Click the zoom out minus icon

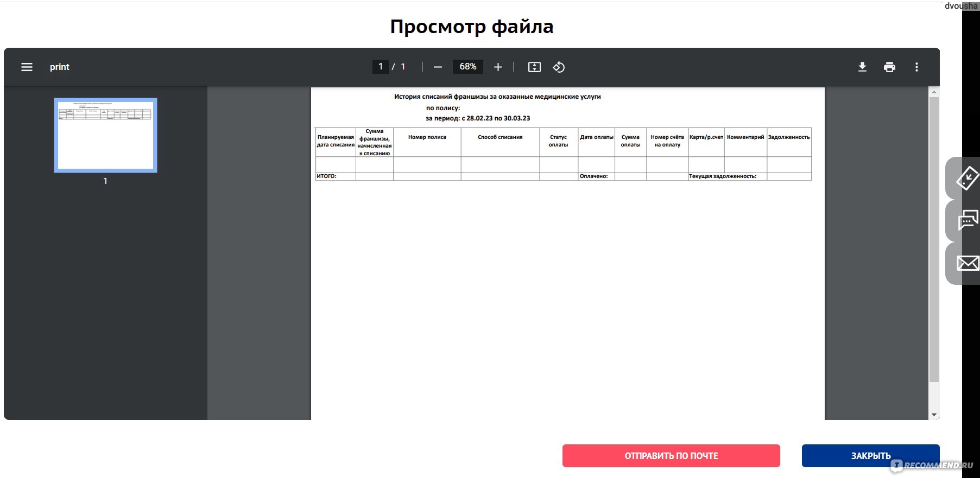(438, 67)
